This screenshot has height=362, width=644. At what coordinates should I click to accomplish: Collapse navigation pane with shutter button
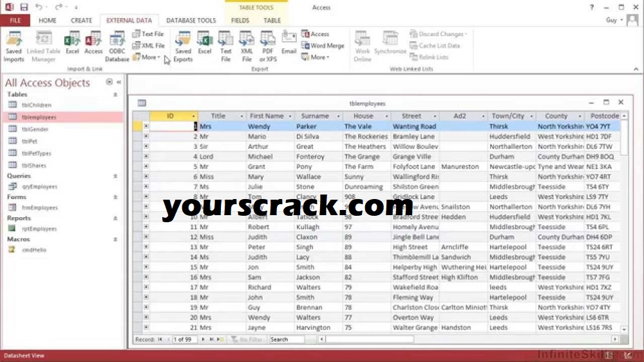[118, 82]
